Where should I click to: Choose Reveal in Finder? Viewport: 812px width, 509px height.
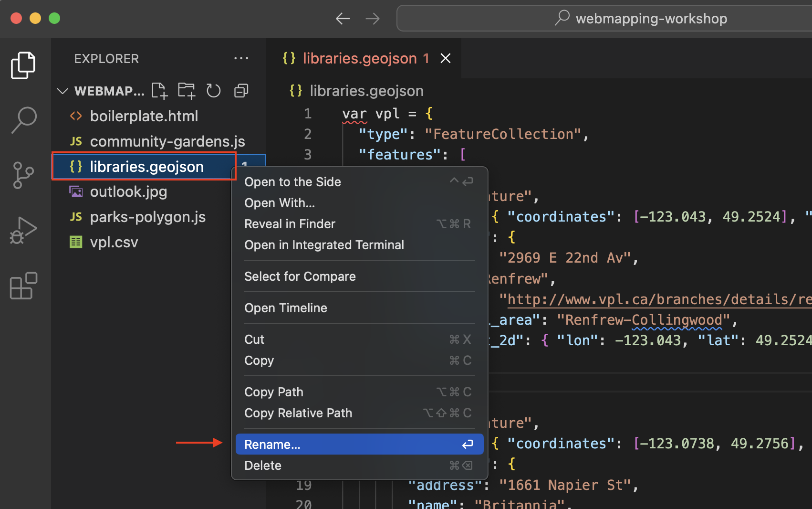[359, 224]
